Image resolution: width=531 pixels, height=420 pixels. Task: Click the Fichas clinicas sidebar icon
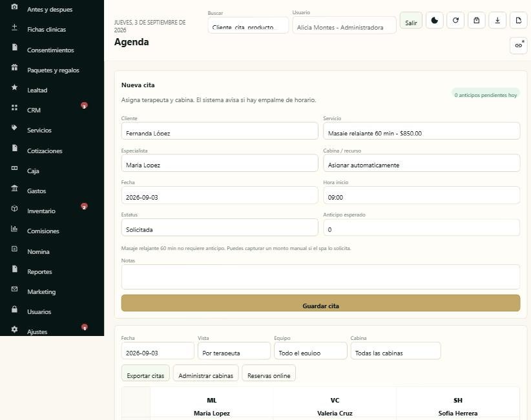pyautogui.click(x=14, y=27)
